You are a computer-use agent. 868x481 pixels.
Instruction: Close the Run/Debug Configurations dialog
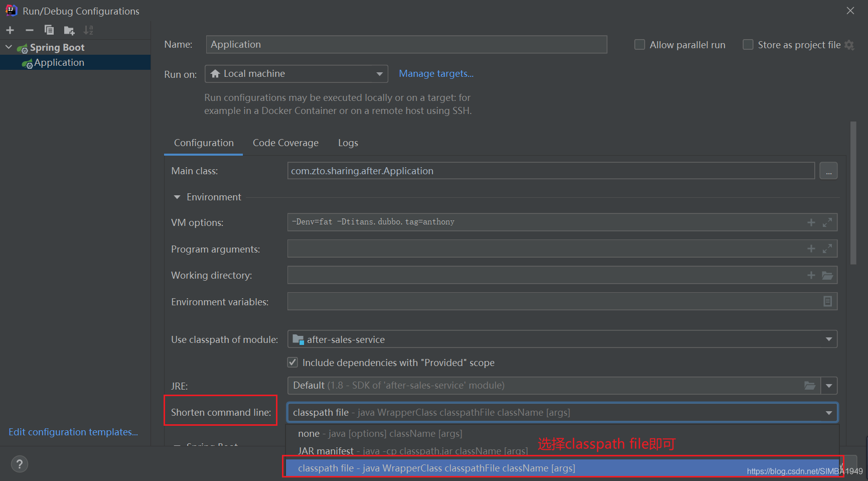tap(850, 11)
